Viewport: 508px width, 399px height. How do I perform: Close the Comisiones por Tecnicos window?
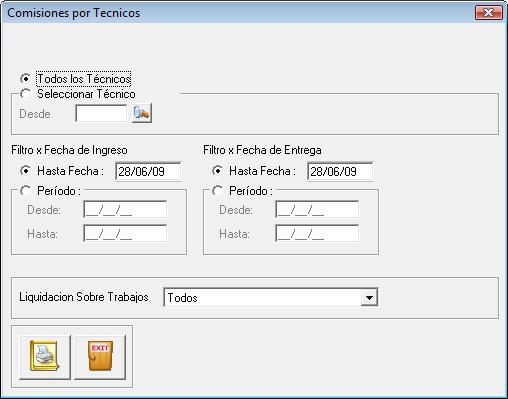click(x=489, y=13)
